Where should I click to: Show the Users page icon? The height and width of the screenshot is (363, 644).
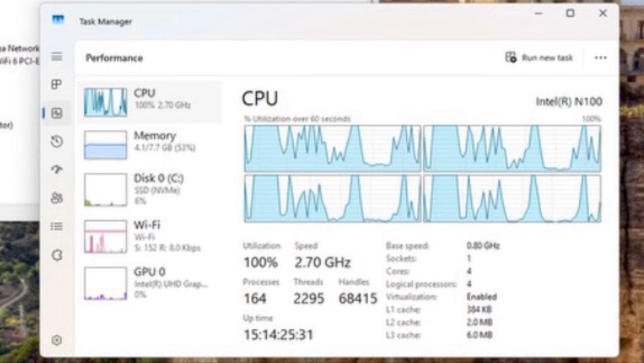point(57,197)
